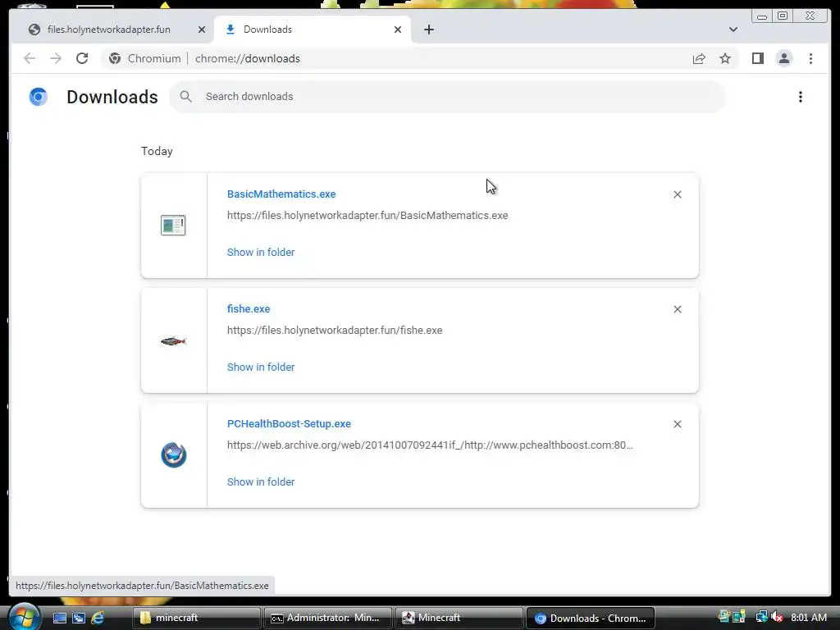Click the Today date heading

pyautogui.click(x=157, y=151)
